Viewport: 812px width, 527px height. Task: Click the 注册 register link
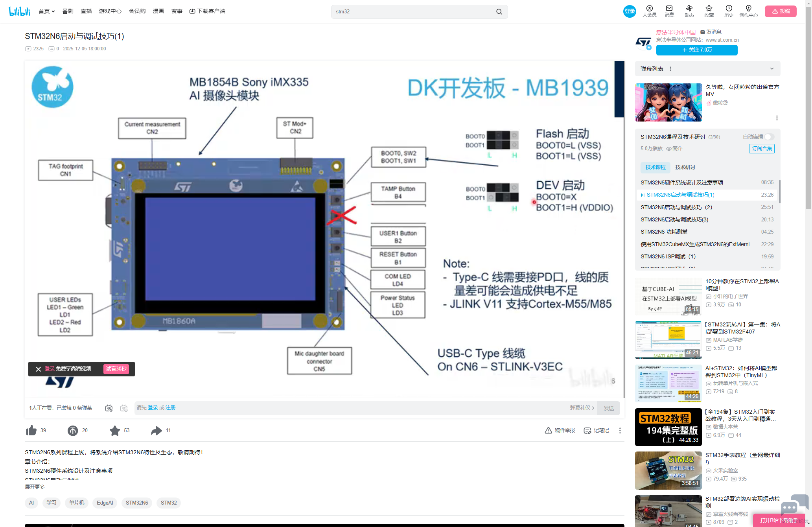(171, 408)
